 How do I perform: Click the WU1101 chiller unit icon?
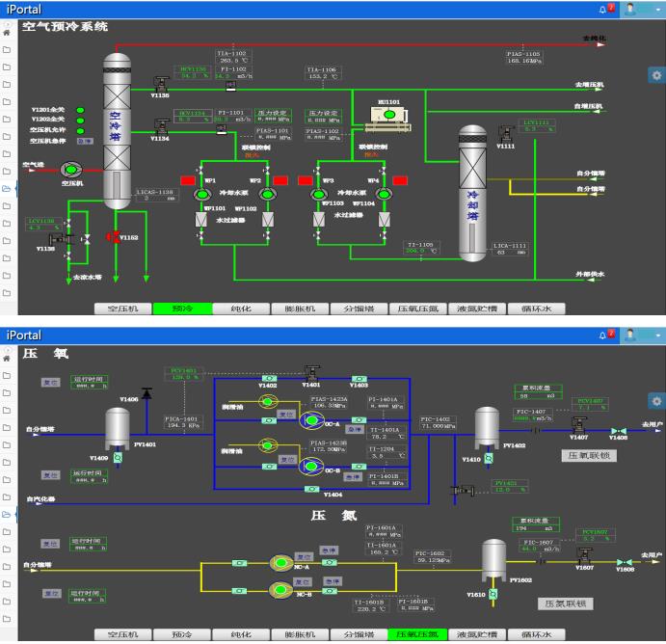point(388,116)
